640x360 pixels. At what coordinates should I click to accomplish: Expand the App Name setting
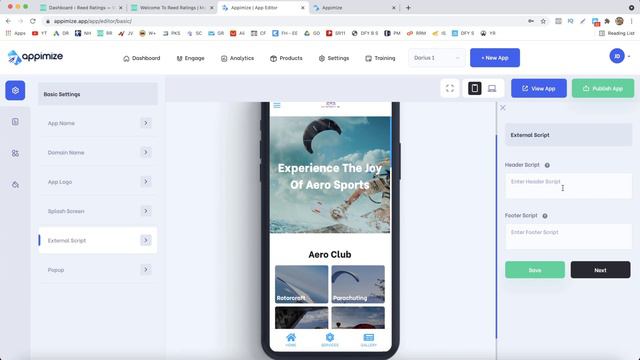[146, 123]
